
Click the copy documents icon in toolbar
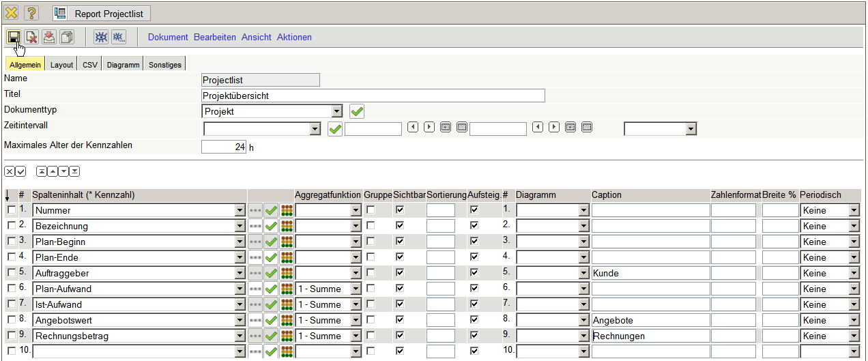click(67, 37)
